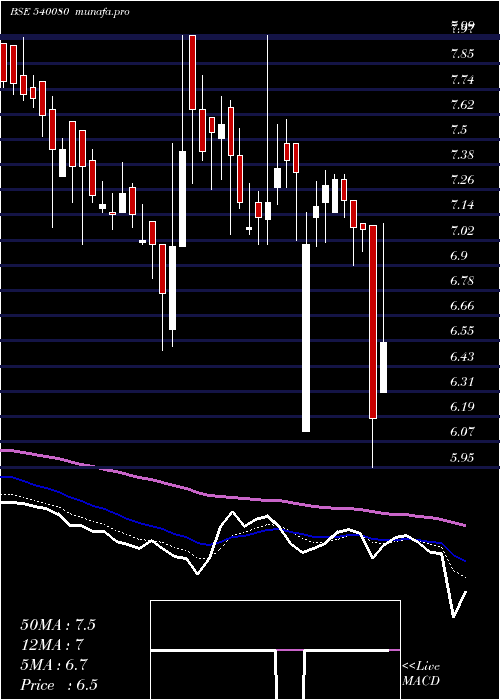
Task: Click the 50MA : 7.5 label
Action: [x=58, y=625]
